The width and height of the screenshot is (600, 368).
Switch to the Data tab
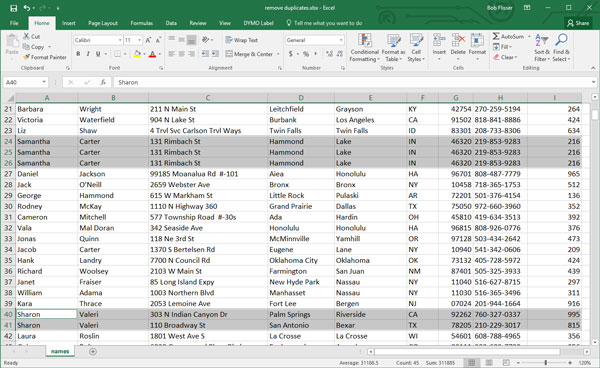tap(171, 23)
